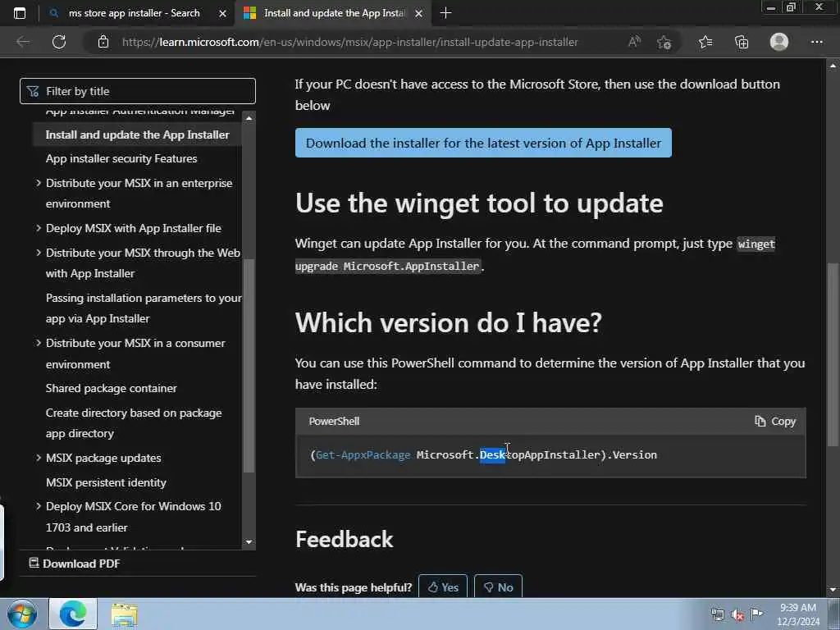
Task: Click the Yes helpful feedback button
Action: click(x=443, y=587)
